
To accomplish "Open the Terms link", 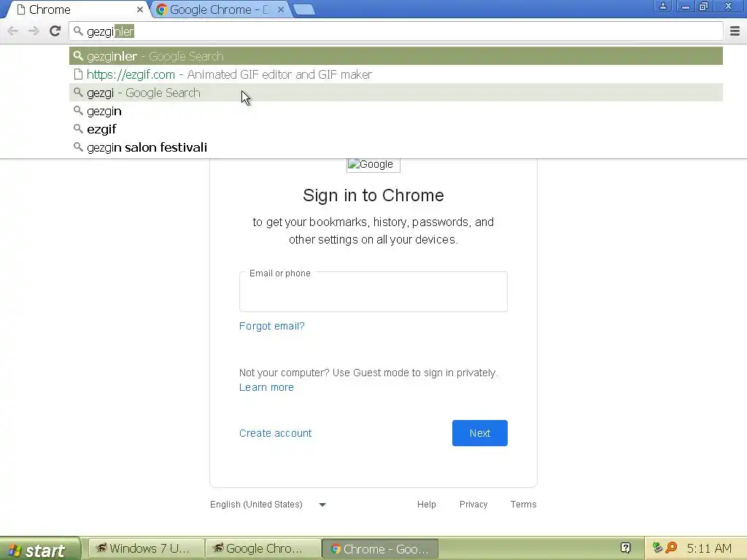I will [523, 505].
